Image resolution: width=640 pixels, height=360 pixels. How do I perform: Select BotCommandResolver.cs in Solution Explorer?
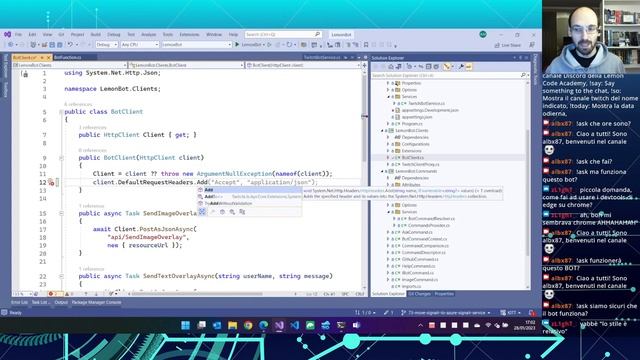(431, 219)
